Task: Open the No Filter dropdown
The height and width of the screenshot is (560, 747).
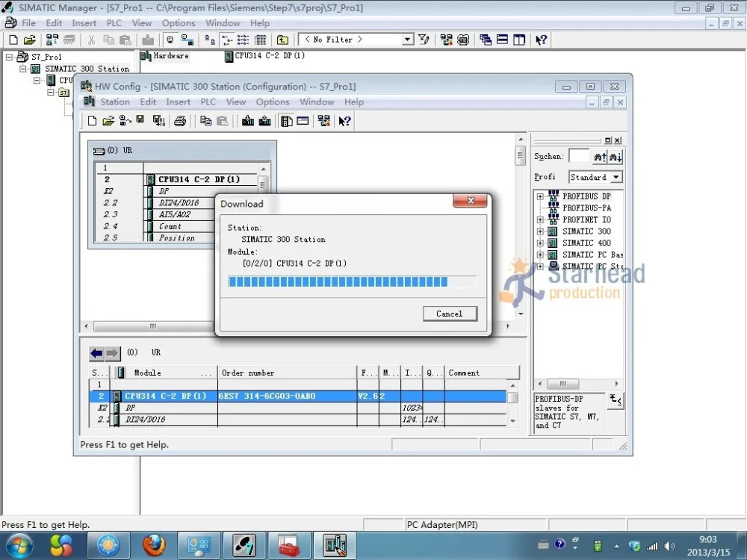Action: click(407, 40)
